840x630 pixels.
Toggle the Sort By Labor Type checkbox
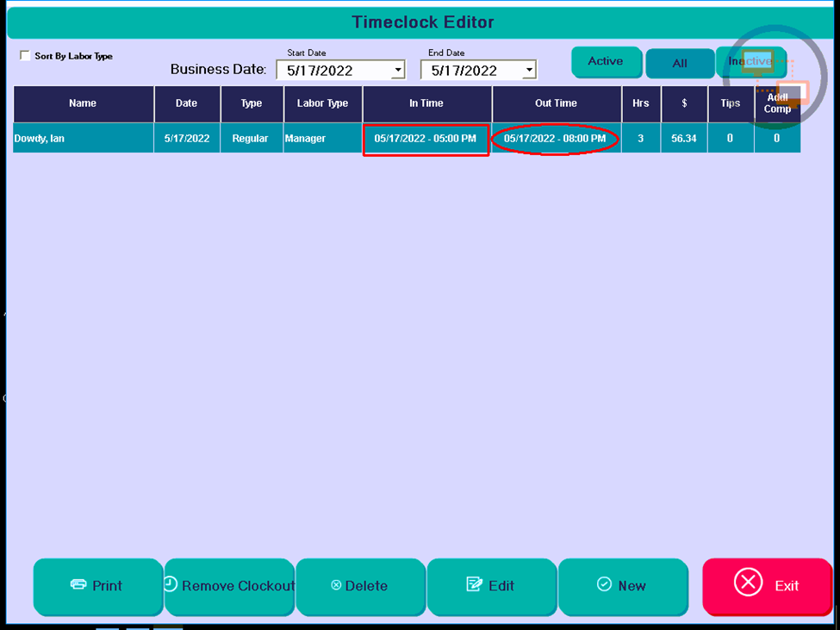pos(25,55)
